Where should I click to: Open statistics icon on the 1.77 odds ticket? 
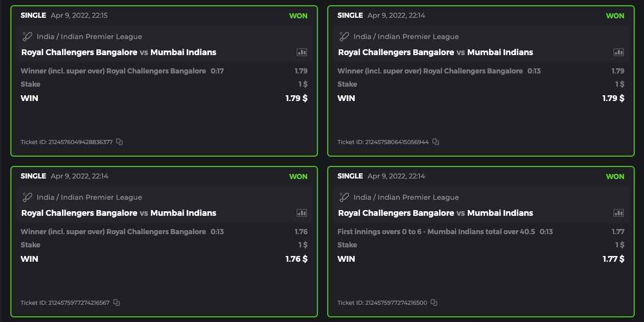(x=619, y=213)
